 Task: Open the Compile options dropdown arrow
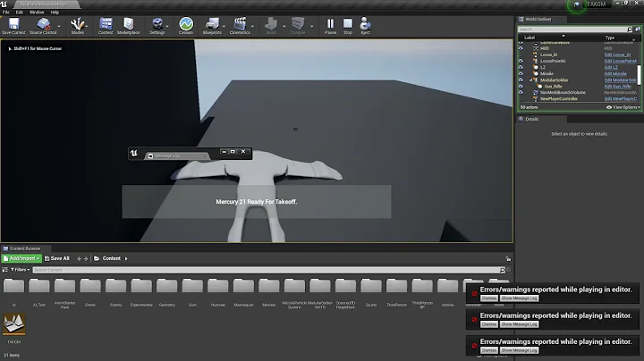click(x=312, y=26)
